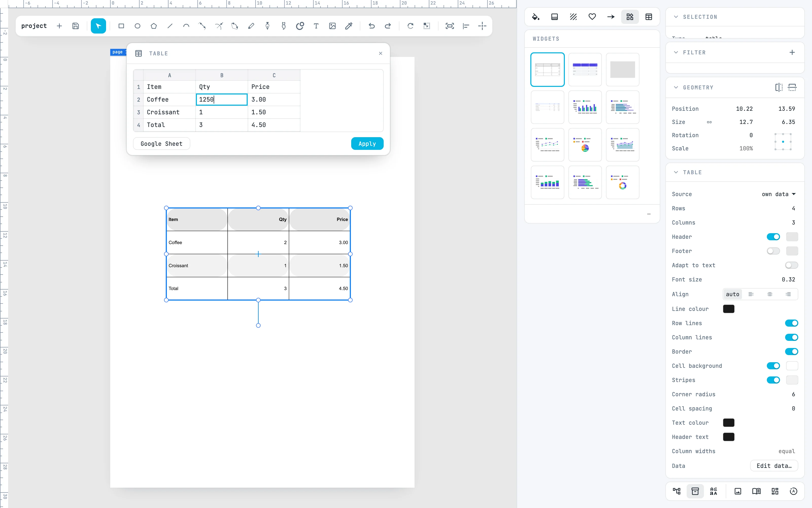Open the Header text colour swatch
The width and height of the screenshot is (812, 508).
729,437
